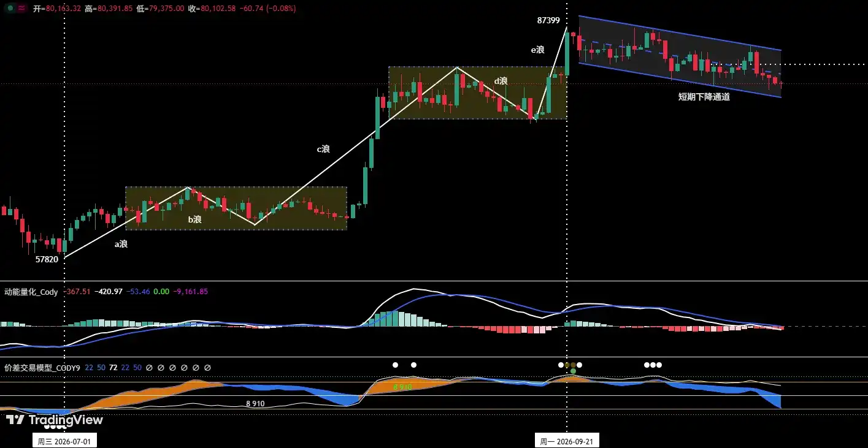Select the 价差交易模型_CODY9 indicator title
The width and height of the screenshot is (868, 448).
[42, 368]
